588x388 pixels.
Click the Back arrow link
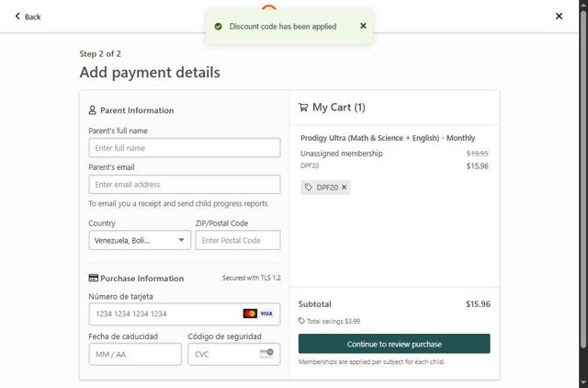(x=28, y=17)
